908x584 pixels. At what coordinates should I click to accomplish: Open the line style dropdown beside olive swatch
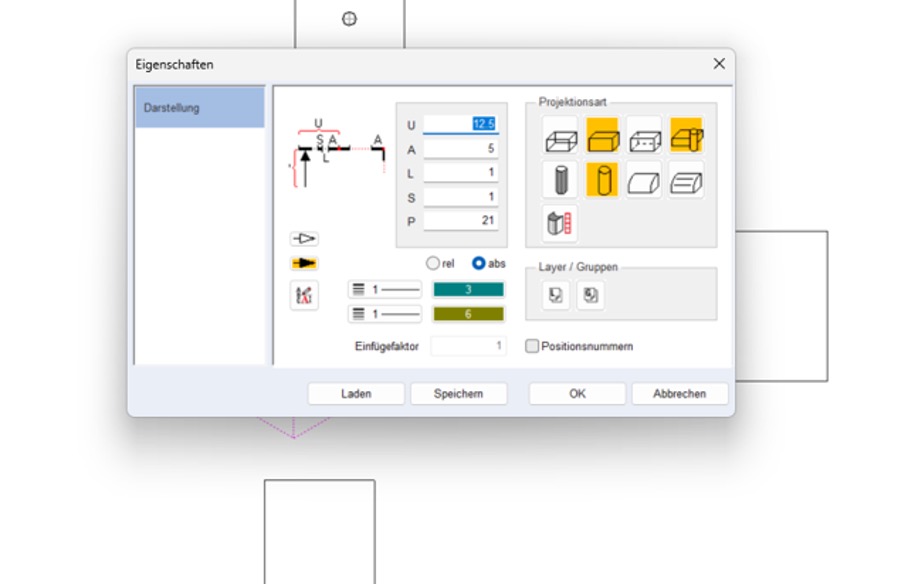pos(385,314)
